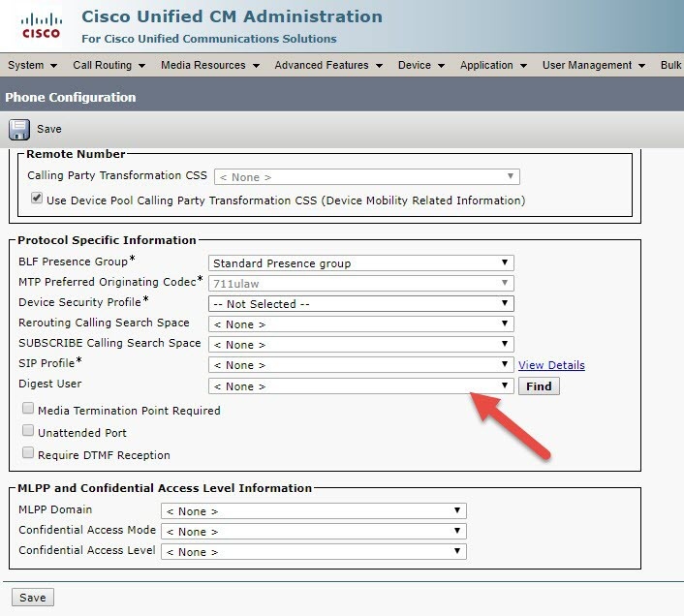The width and height of the screenshot is (684, 616).
Task: Open the Bulk menu
Action: point(670,65)
